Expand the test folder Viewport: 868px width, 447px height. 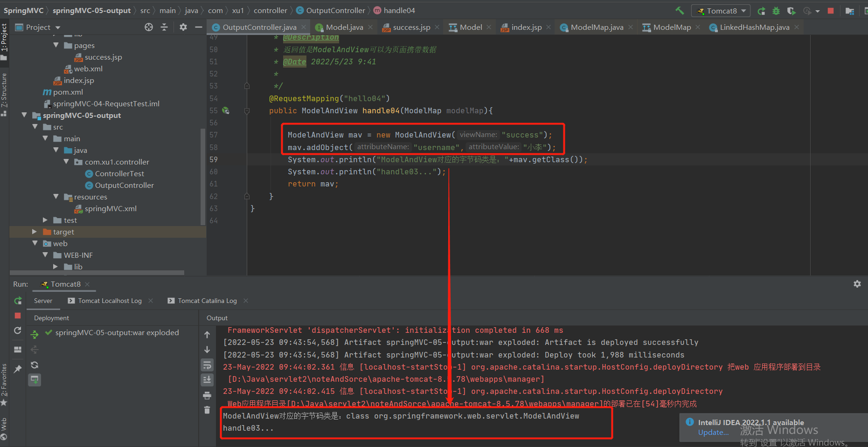[45, 220]
